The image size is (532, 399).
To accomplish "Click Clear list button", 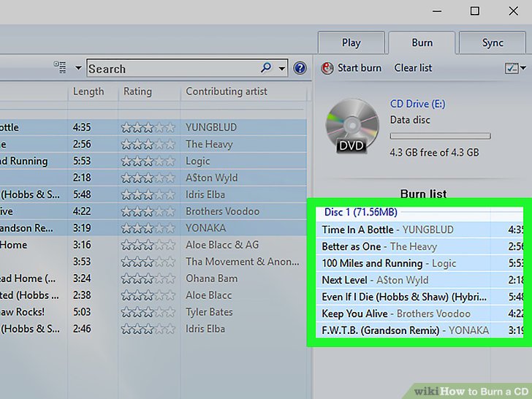I will 413,68.
